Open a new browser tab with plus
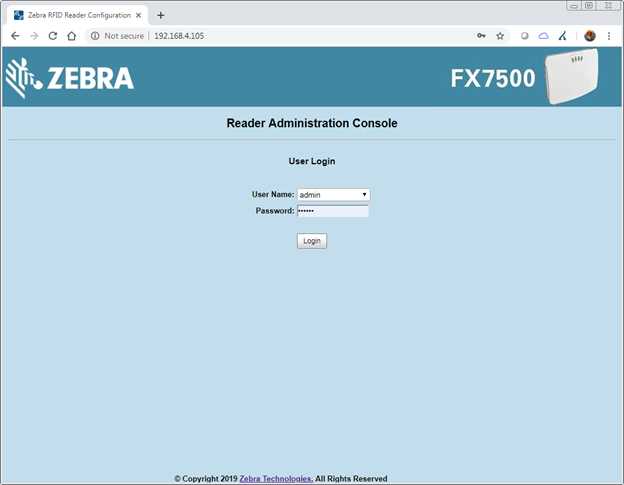Viewport: 624px width, 485px height. [161, 15]
